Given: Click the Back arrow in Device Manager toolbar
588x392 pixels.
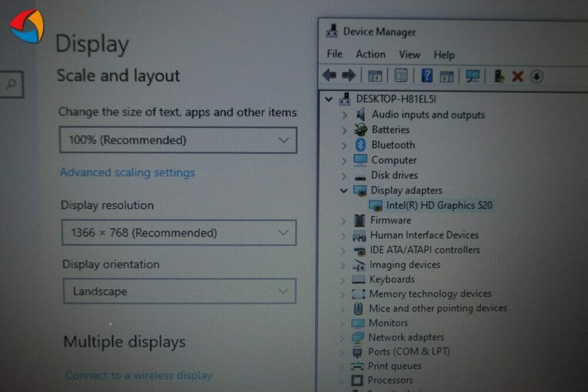Looking at the screenshot, I should pos(329,75).
